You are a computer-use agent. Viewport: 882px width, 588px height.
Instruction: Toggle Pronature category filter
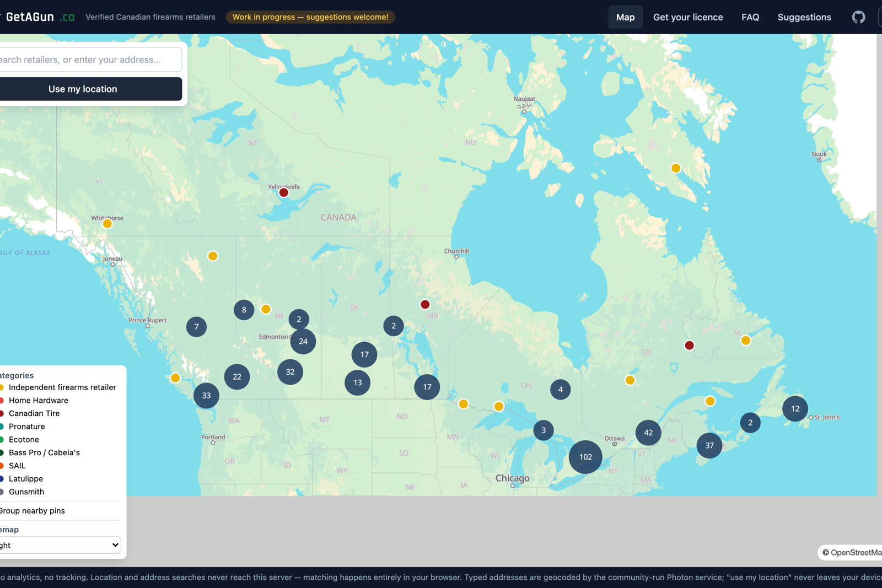pos(23,427)
